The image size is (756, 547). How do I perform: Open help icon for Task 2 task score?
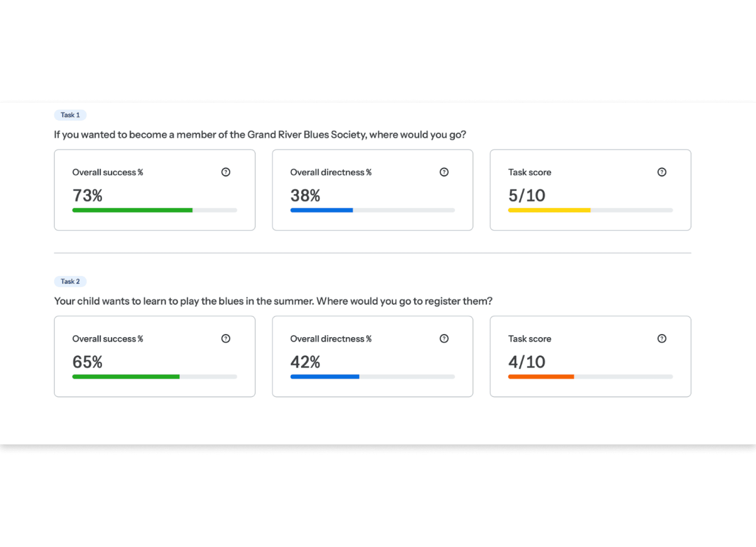[x=662, y=338]
